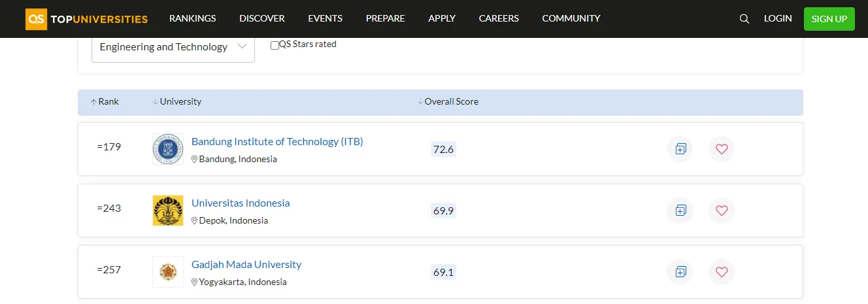The image size is (868, 304).
Task: Add Universitas Indonesia to compare
Action: pyautogui.click(x=680, y=211)
